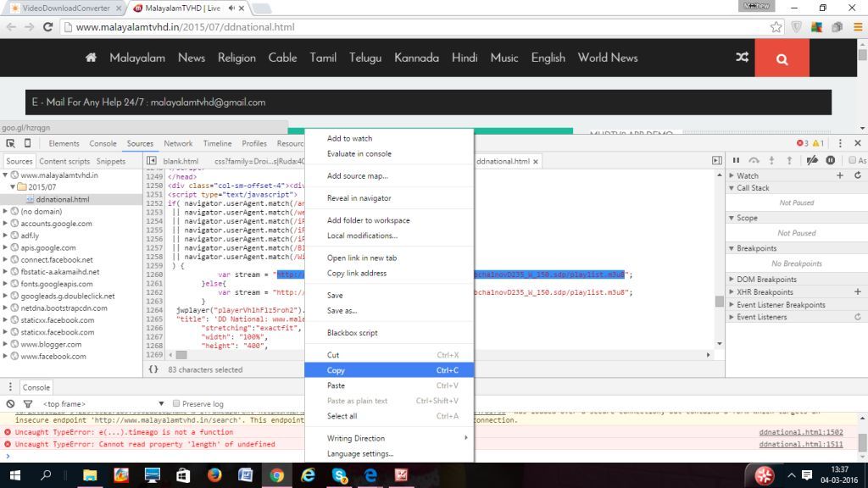Viewport: 868px width, 488px height.
Task: Bookmark this page with star icon
Action: 776,26
